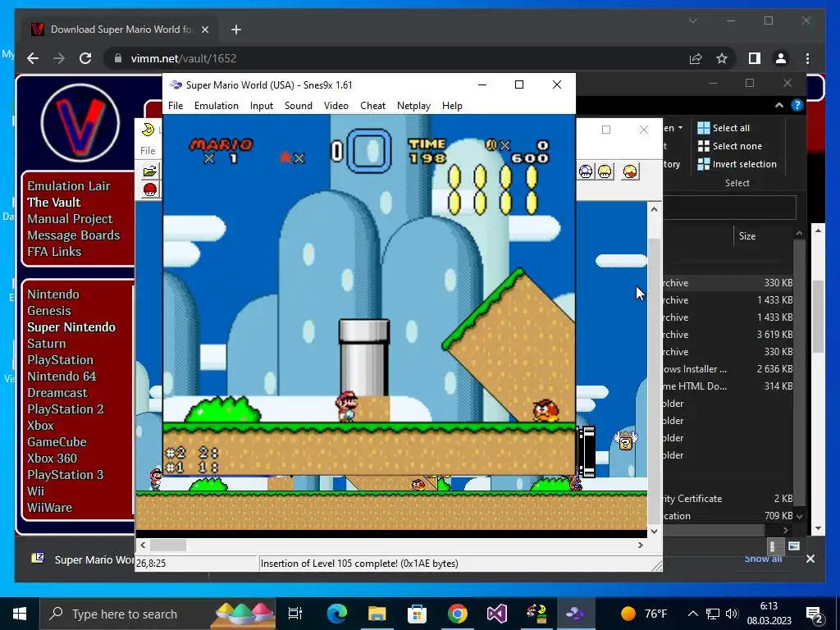Viewport: 840px width, 630px height.
Task: Open the Input menu in Snes9x
Action: click(262, 106)
